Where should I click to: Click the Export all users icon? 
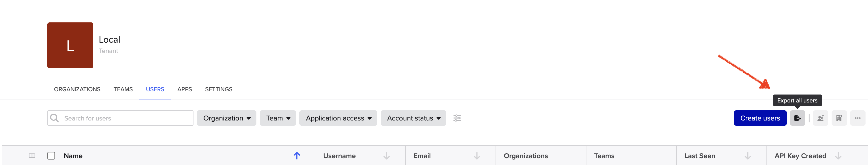[797, 118]
